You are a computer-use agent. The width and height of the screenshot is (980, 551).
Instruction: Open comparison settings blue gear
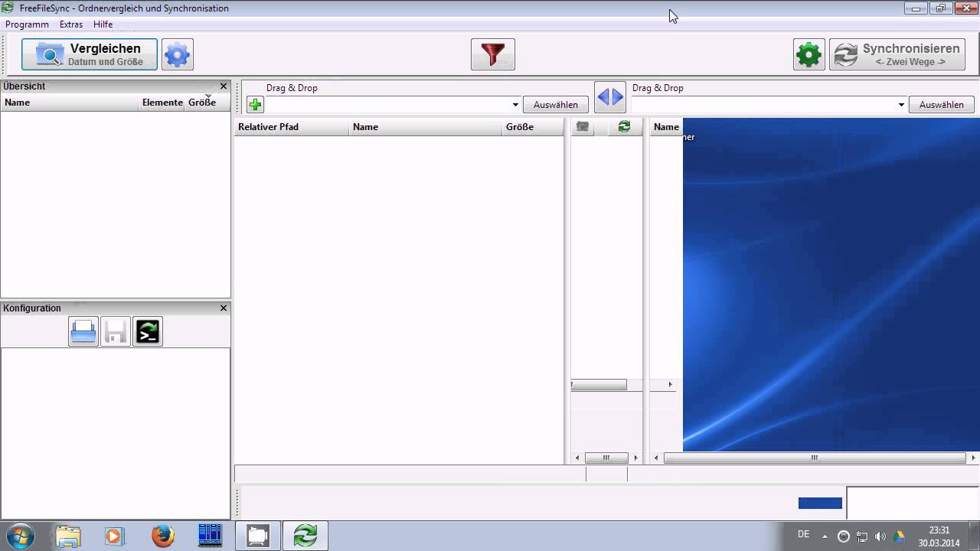(178, 54)
